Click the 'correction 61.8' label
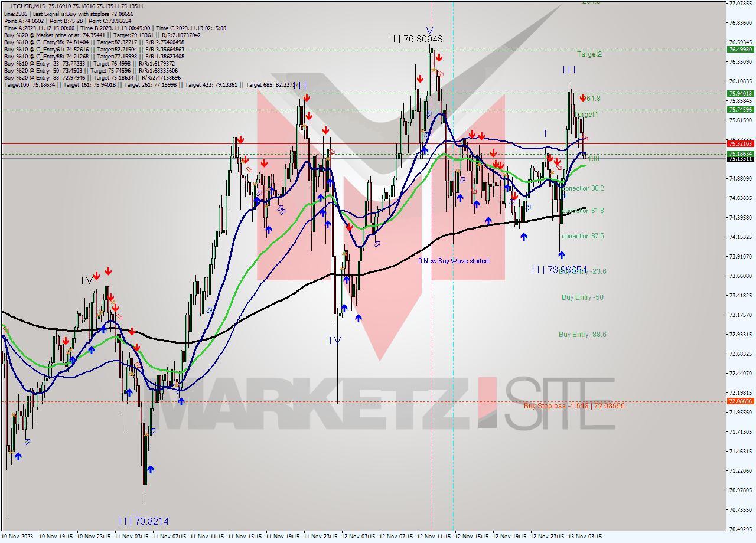756x543 pixels. click(582, 211)
